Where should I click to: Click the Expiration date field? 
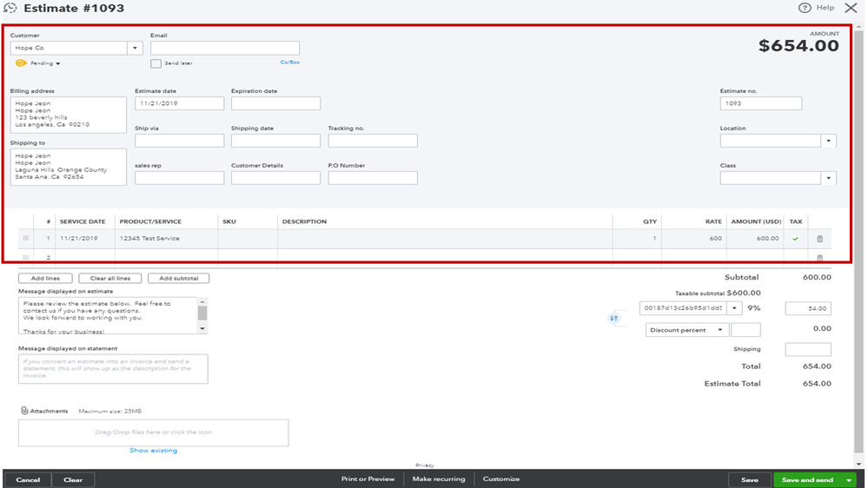coord(275,103)
